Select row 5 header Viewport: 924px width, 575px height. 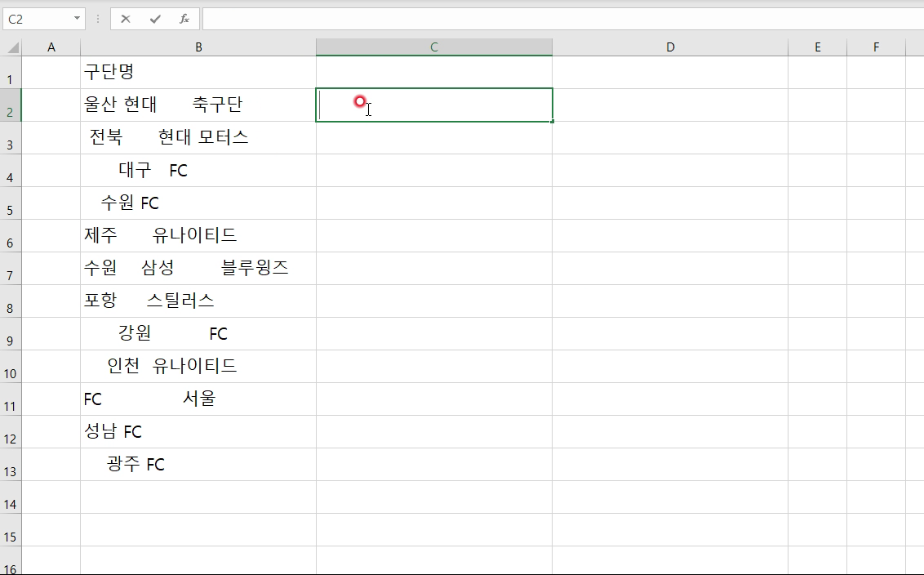click(x=10, y=203)
